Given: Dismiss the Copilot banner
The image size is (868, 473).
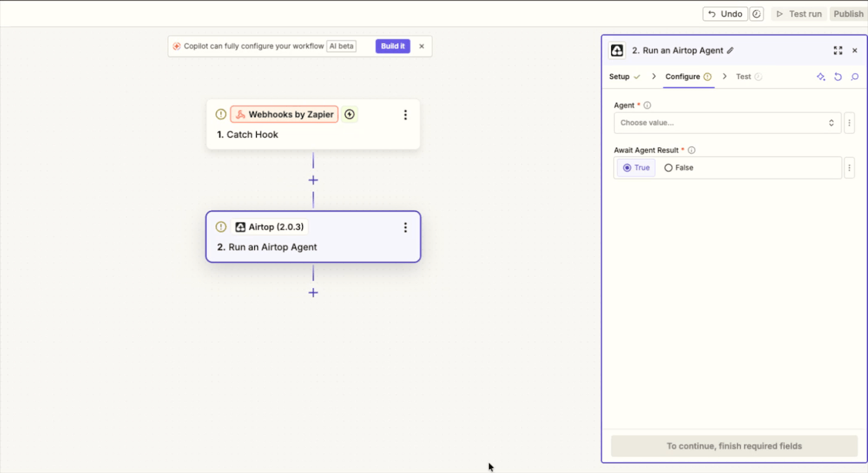Looking at the screenshot, I should (421, 46).
